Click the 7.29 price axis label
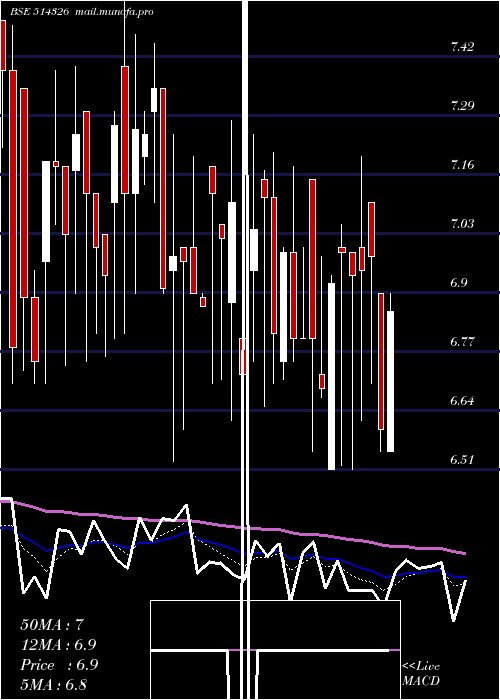 tap(462, 106)
